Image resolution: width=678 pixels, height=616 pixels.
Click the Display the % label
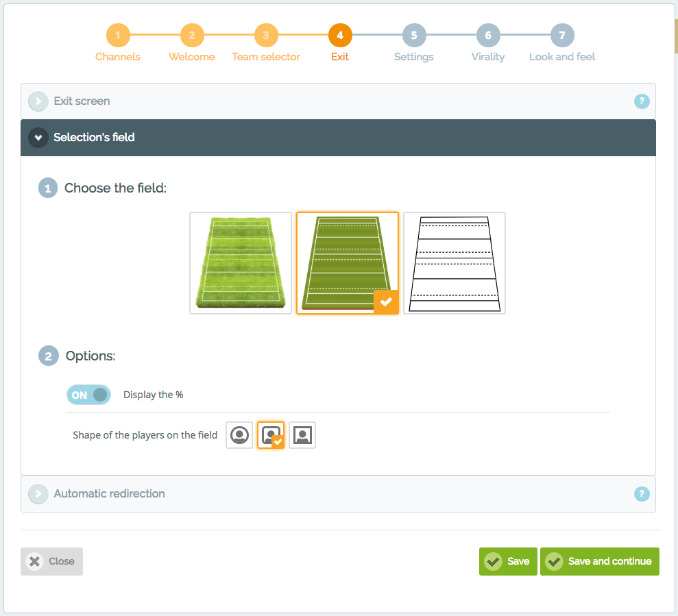154,395
